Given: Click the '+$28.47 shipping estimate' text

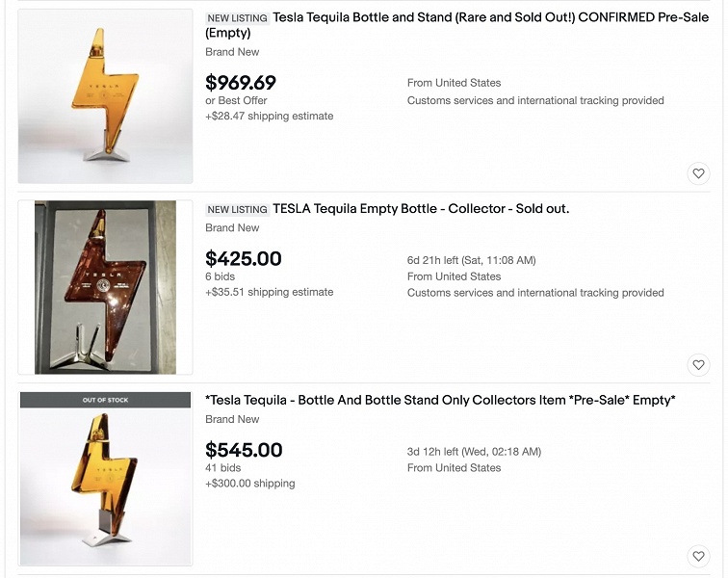Looking at the screenshot, I should [x=269, y=117].
